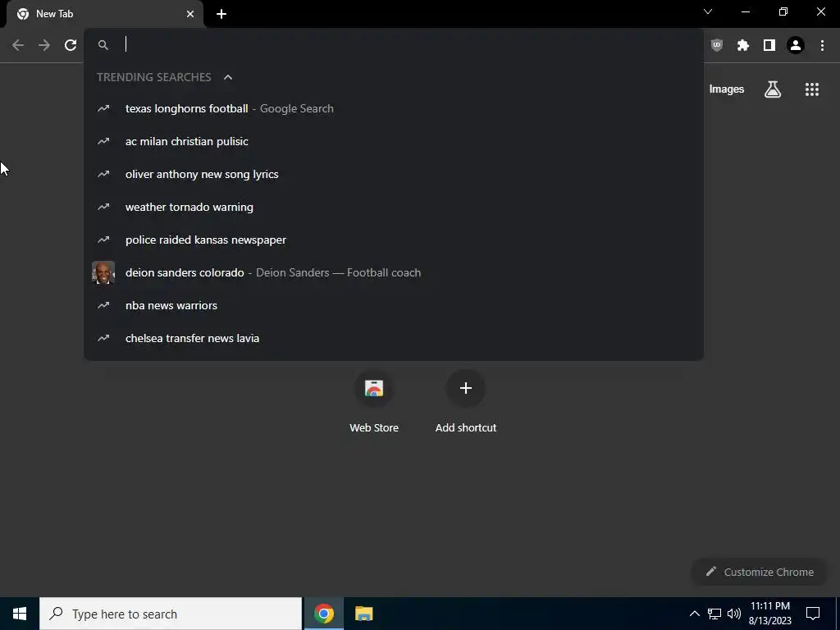The image size is (840, 630).
Task: Reload the page with the refresh icon
Action: pos(71,45)
